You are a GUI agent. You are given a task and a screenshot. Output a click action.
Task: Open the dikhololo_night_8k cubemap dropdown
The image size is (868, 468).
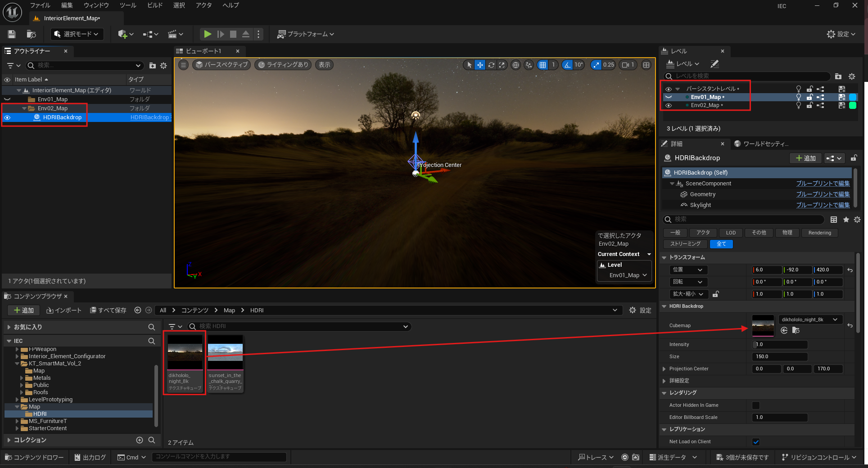click(x=809, y=319)
